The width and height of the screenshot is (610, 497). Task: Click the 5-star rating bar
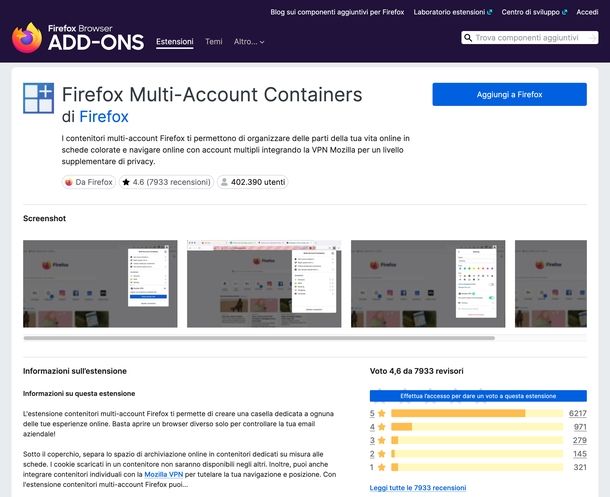(477, 413)
